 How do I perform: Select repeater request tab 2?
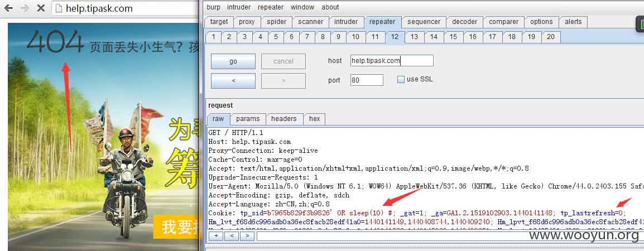pyautogui.click(x=229, y=37)
